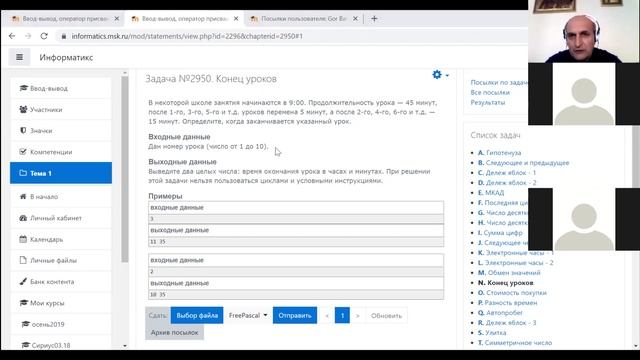
Task: Open the gear settings dropdown for the task
Action: (440, 75)
